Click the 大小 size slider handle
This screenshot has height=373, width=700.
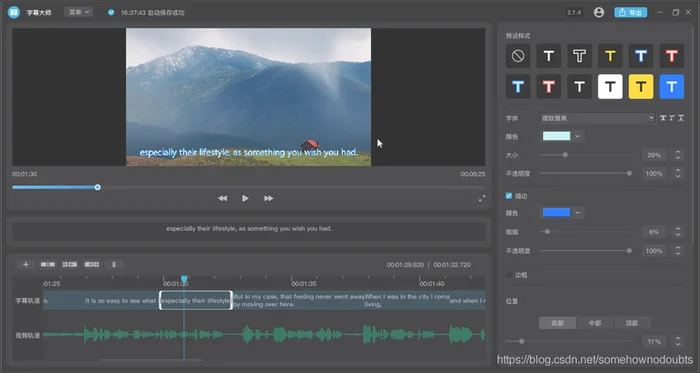tap(565, 155)
